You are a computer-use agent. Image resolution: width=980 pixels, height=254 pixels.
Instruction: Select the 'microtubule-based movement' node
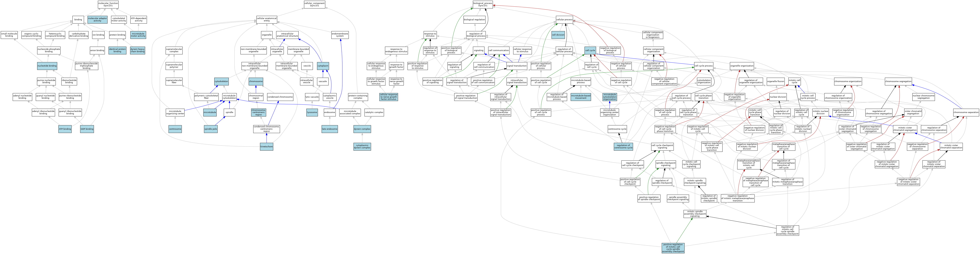[x=581, y=97]
